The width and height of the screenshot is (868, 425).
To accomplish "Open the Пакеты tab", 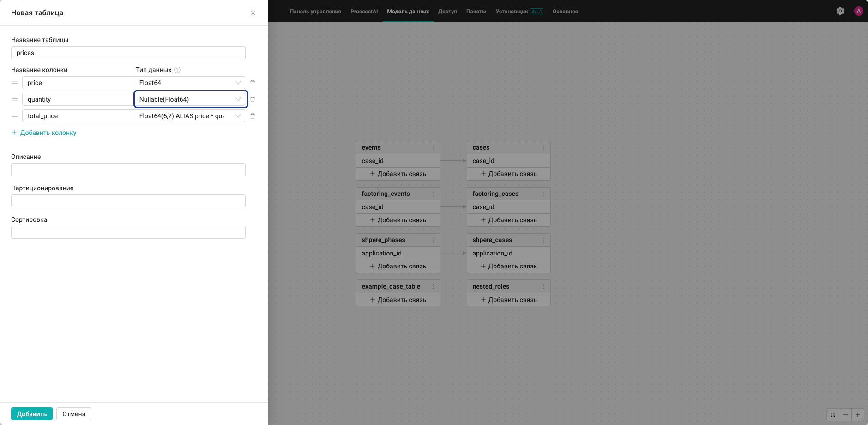I will pyautogui.click(x=476, y=12).
